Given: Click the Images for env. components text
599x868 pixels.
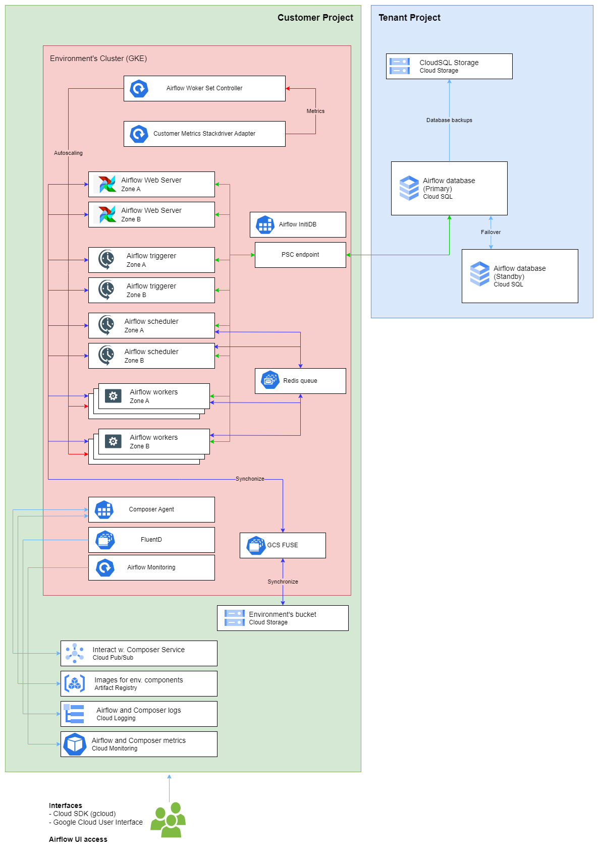Looking at the screenshot, I should (x=139, y=680).
